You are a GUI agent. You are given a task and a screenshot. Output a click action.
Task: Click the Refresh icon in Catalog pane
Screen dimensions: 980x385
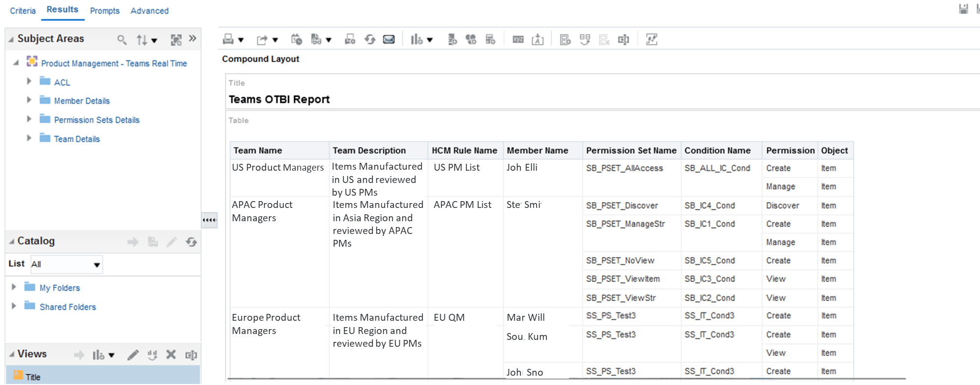pyautogui.click(x=191, y=242)
